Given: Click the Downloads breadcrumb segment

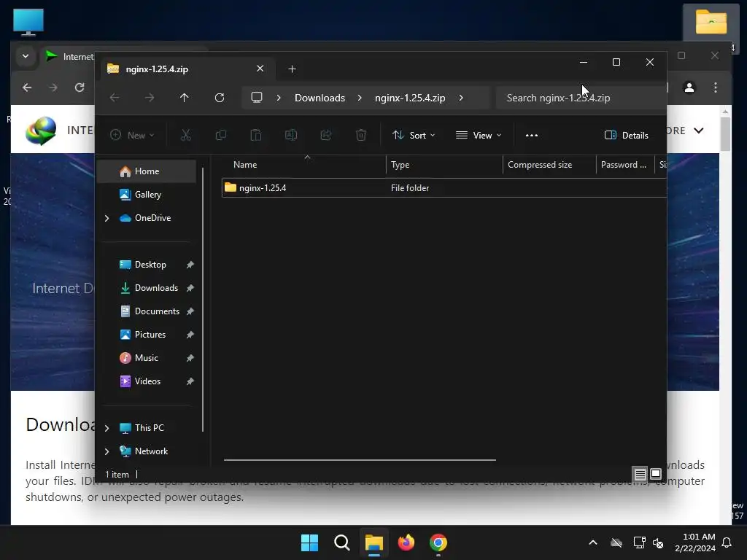Looking at the screenshot, I should point(320,98).
